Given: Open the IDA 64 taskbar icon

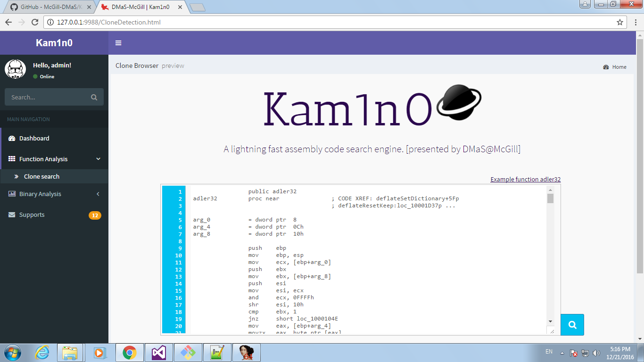Looking at the screenshot, I should coord(247,352).
